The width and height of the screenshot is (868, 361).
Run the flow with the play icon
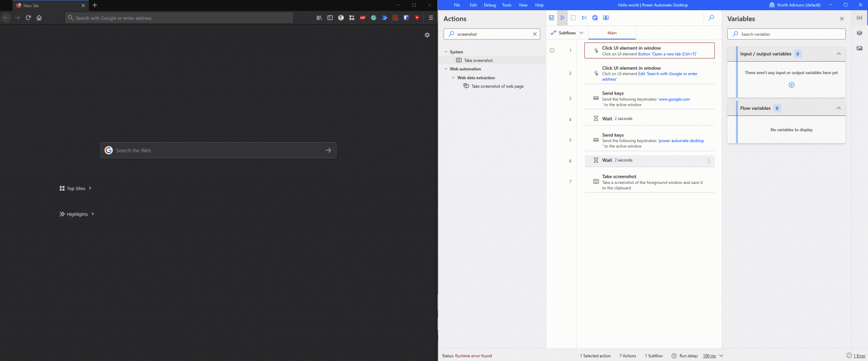562,18
